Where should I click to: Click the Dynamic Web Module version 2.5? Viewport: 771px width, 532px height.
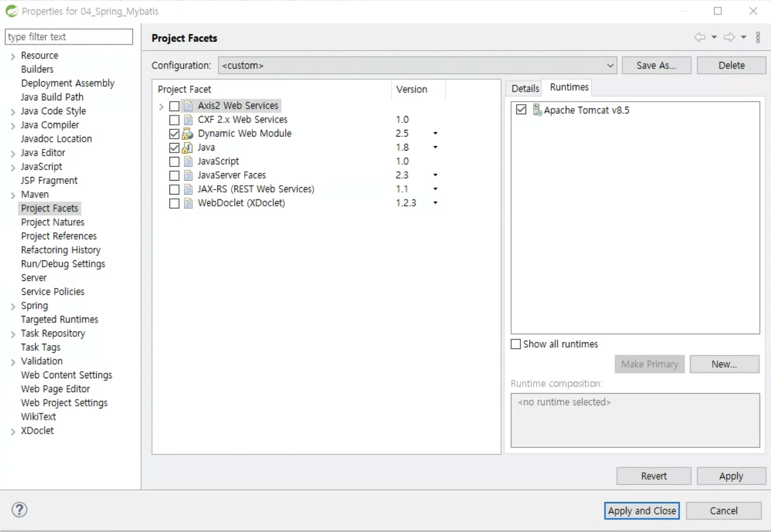pos(402,134)
